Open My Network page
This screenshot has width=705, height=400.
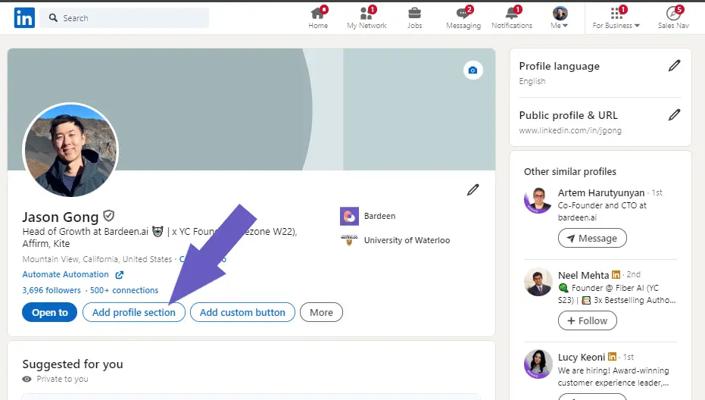pos(366,18)
